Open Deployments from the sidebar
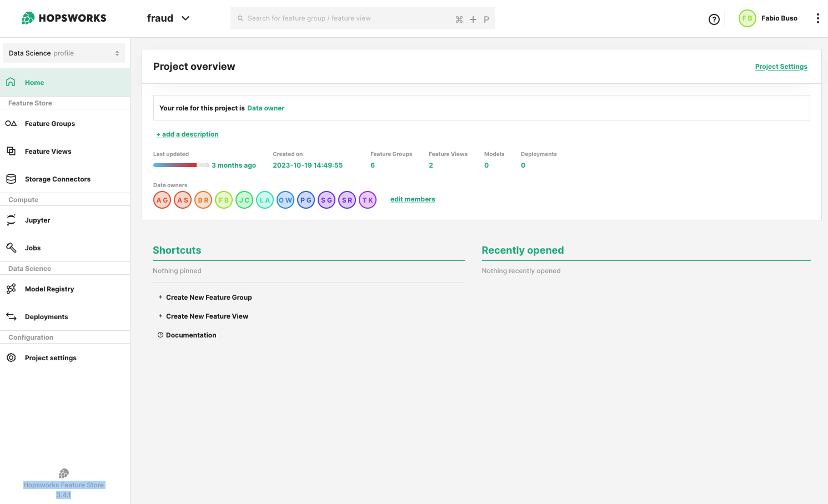Viewport: 828px width, 504px height. (x=46, y=317)
